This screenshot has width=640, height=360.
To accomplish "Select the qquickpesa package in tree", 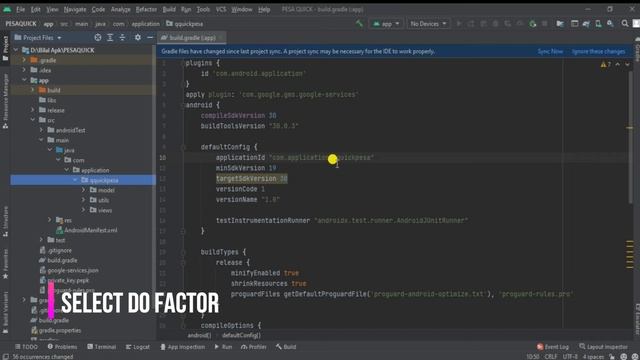I will [83, 180].
